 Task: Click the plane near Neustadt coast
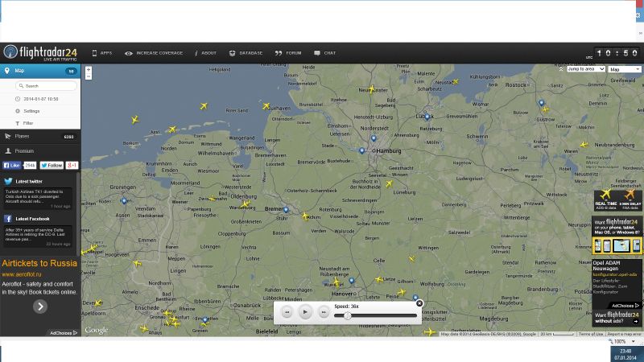coord(455,82)
